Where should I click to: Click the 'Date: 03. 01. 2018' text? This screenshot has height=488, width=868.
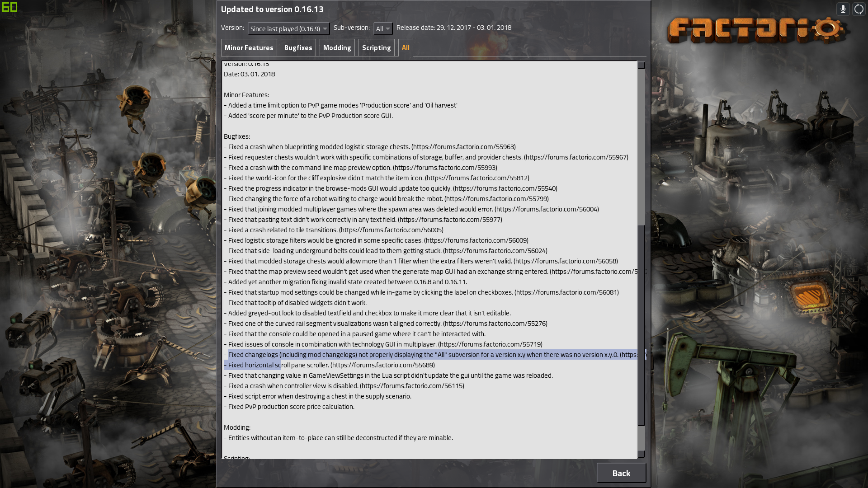pos(249,74)
